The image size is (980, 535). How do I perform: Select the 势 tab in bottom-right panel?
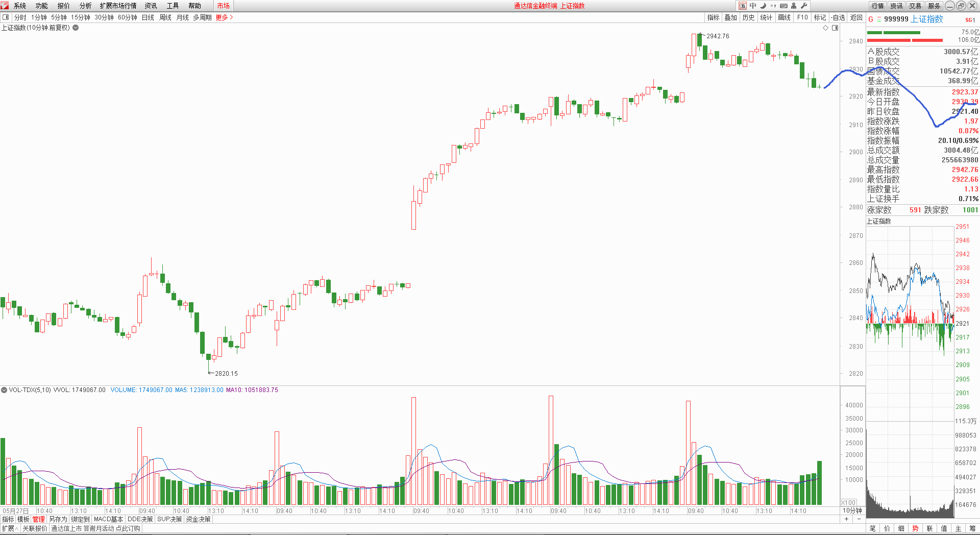click(915, 528)
